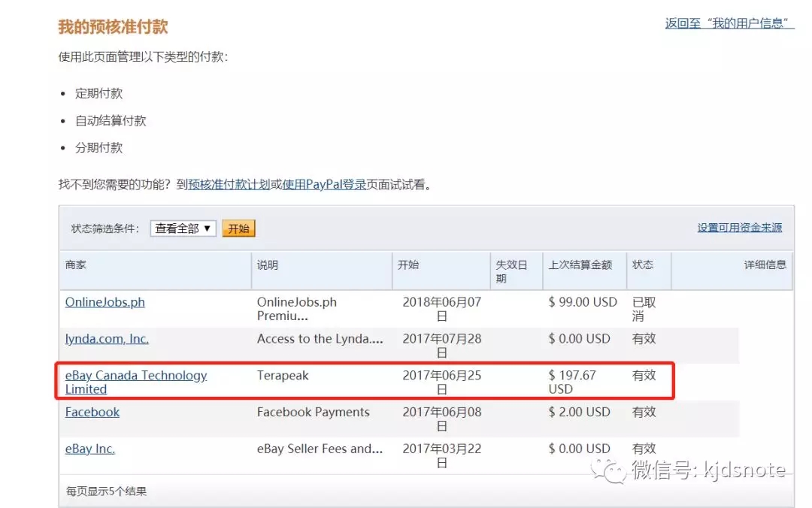
Task: Click the 我的预核准付款 page heading
Action: pos(113,26)
